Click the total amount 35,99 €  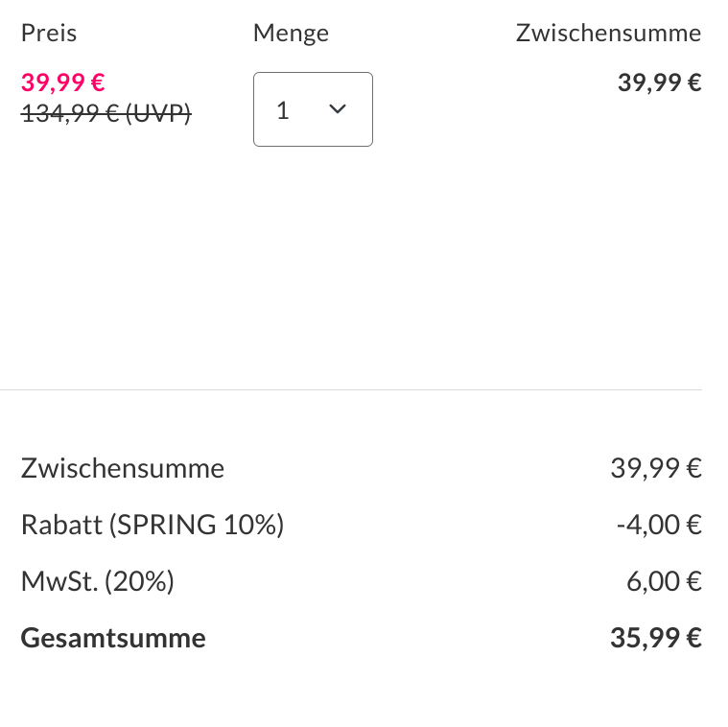tap(656, 638)
